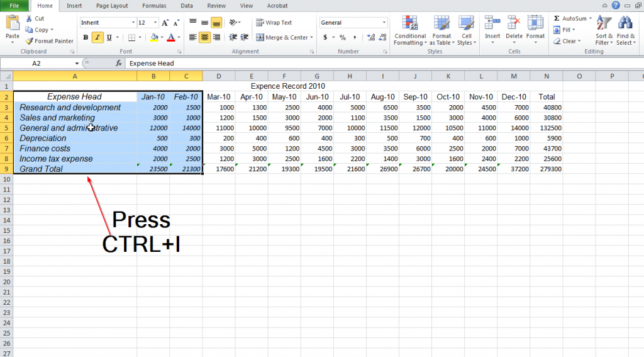Switch to the Formulas tab
The height and width of the screenshot is (357, 644).
coord(155,6)
